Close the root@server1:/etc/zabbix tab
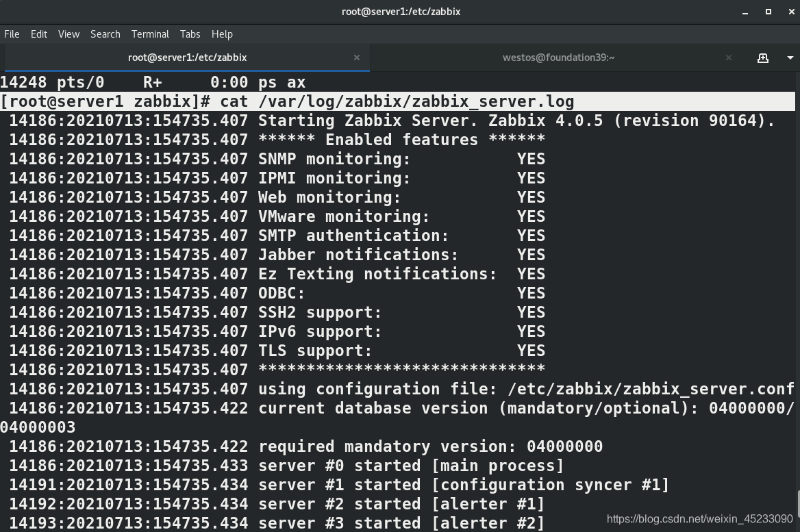This screenshot has width=800, height=532. [x=357, y=58]
